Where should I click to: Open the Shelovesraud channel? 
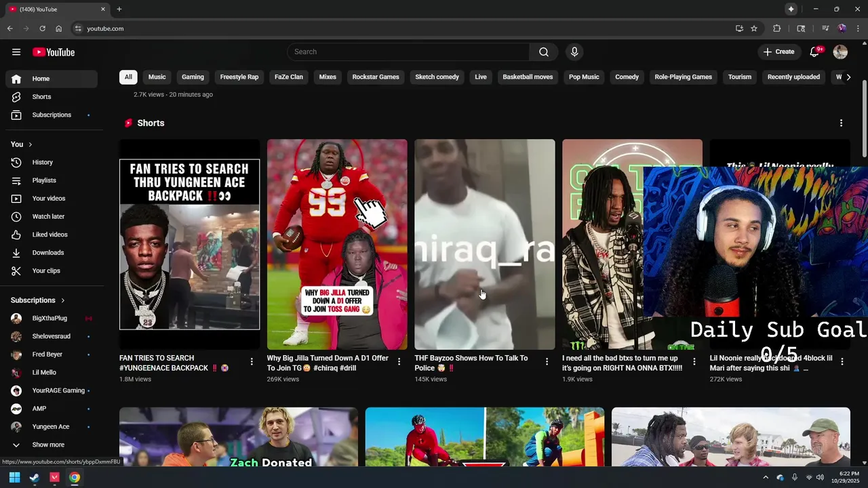click(x=52, y=337)
